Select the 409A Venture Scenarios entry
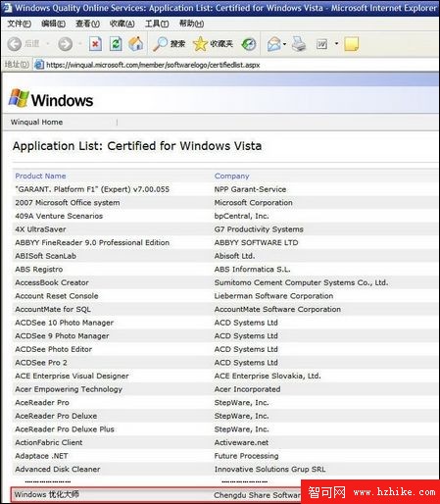 click(59, 216)
